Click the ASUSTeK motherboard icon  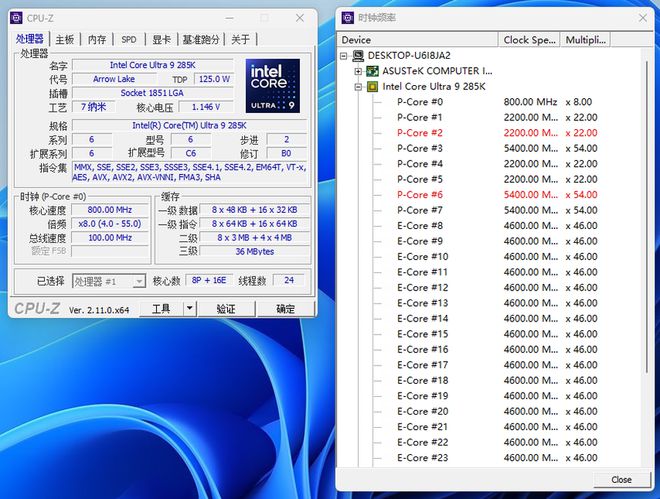372,71
